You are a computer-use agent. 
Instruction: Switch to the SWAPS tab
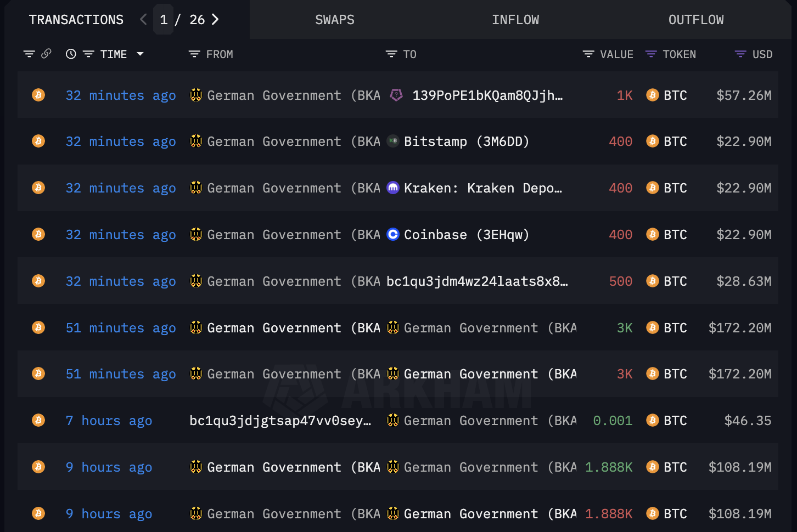pyautogui.click(x=335, y=20)
